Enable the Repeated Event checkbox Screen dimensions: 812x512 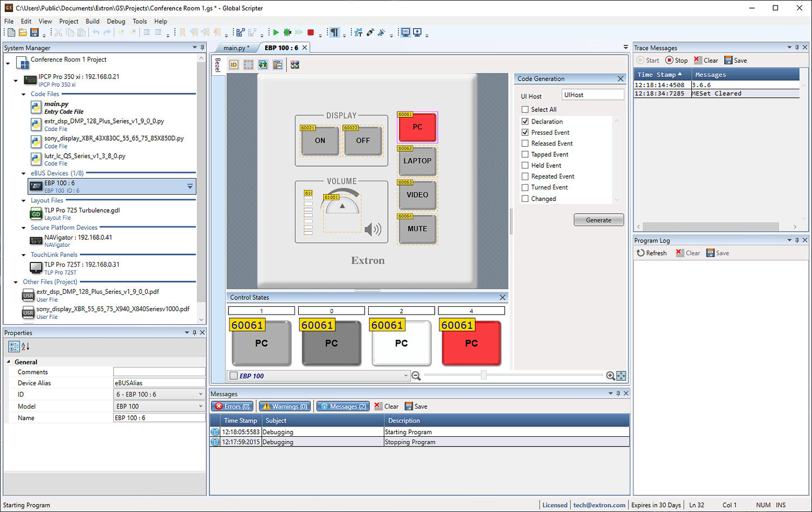[525, 176]
